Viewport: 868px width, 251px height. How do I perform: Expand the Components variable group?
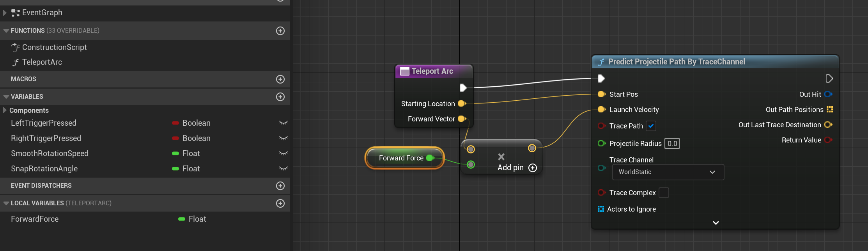(x=5, y=110)
